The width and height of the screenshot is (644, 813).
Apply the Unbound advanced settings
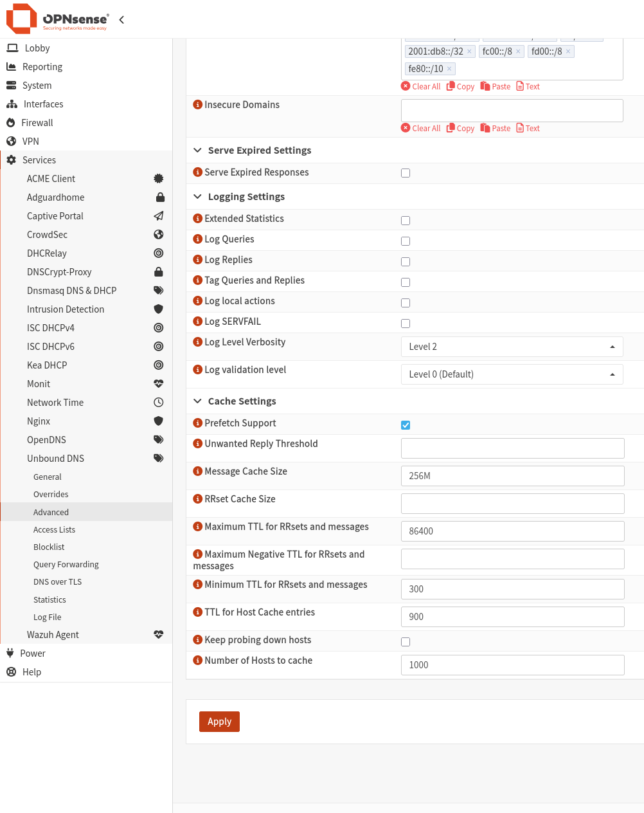[x=219, y=722]
